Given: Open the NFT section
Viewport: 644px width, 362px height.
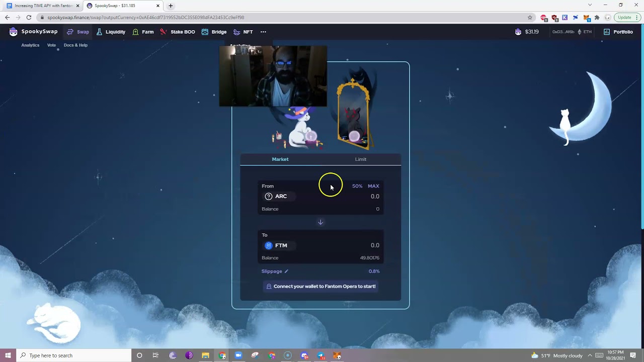Looking at the screenshot, I should pos(243,32).
